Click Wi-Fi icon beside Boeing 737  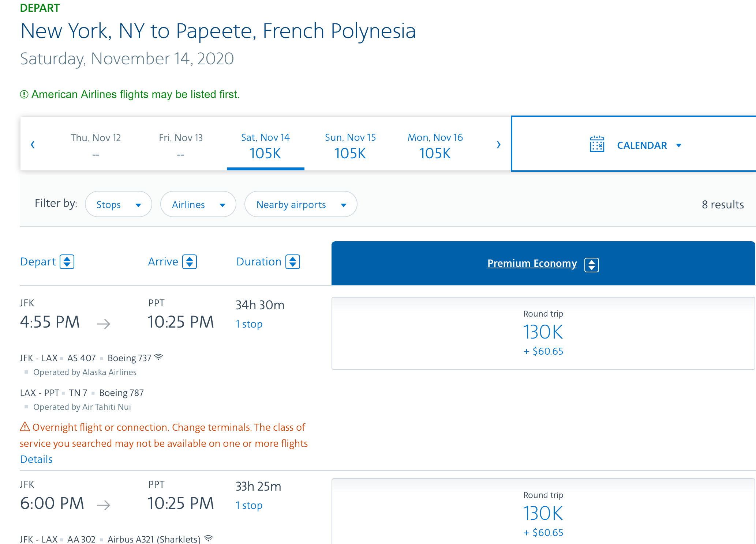coord(158,357)
